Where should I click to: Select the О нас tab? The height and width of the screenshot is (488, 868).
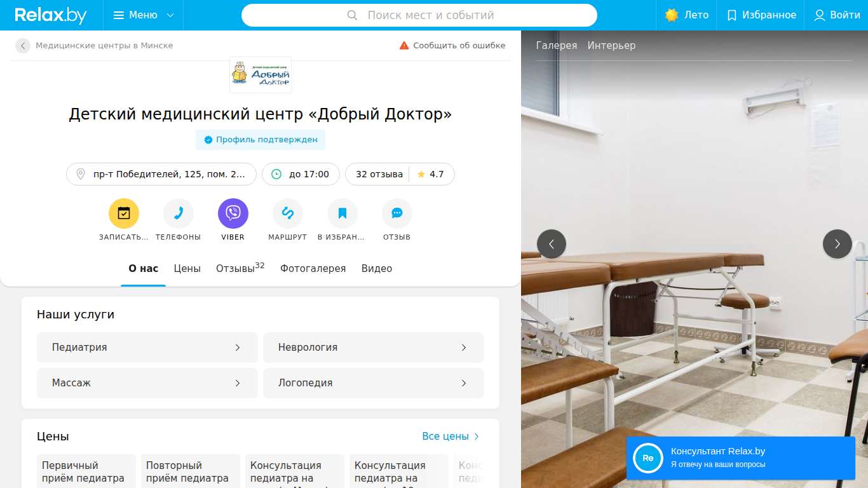click(144, 269)
